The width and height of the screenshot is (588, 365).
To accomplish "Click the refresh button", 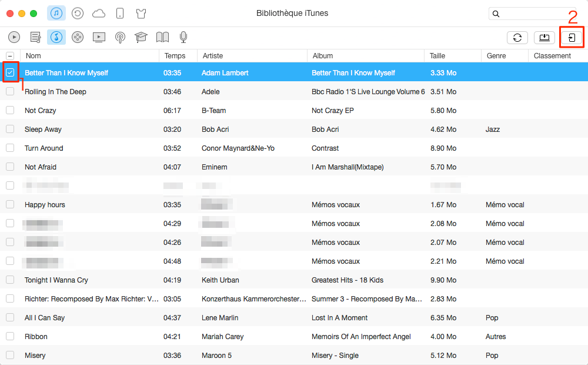I will tap(517, 38).
